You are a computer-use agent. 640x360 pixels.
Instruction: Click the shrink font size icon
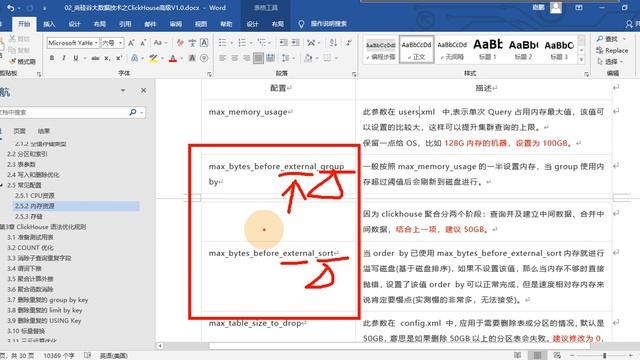coord(143,42)
